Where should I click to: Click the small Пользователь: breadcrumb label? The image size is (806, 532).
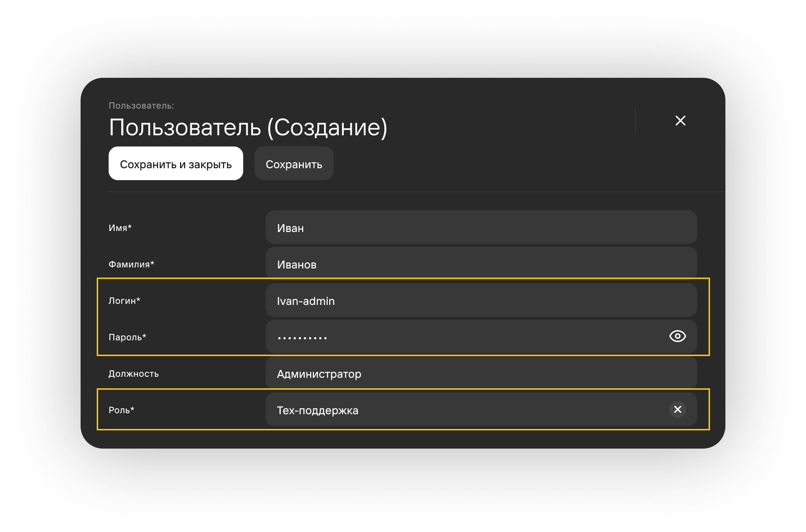point(141,105)
